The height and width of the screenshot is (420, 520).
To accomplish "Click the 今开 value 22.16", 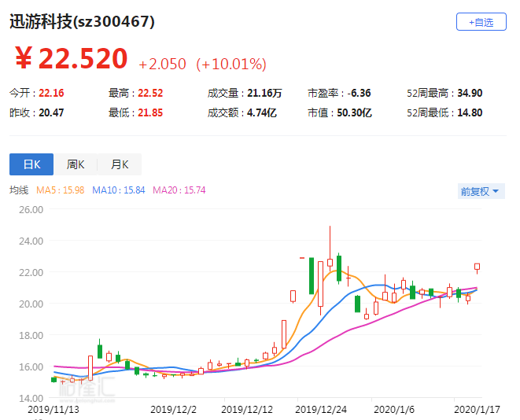I will pyautogui.click(x=51, y=93).
